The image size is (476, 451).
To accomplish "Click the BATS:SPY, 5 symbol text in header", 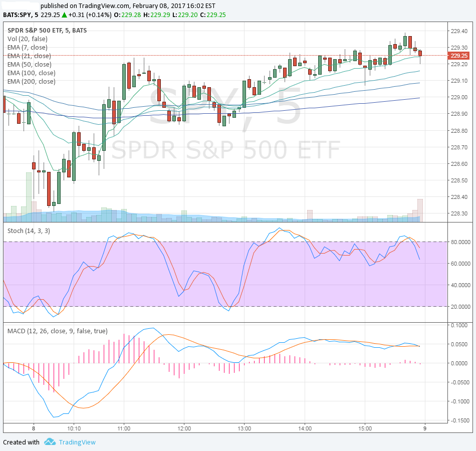I will (21, 15).
